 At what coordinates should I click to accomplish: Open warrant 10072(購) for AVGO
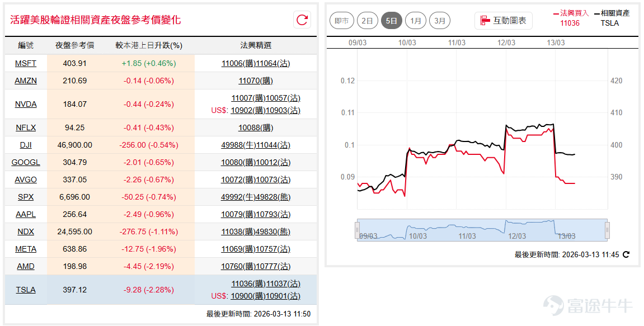[x=238, y=179]
